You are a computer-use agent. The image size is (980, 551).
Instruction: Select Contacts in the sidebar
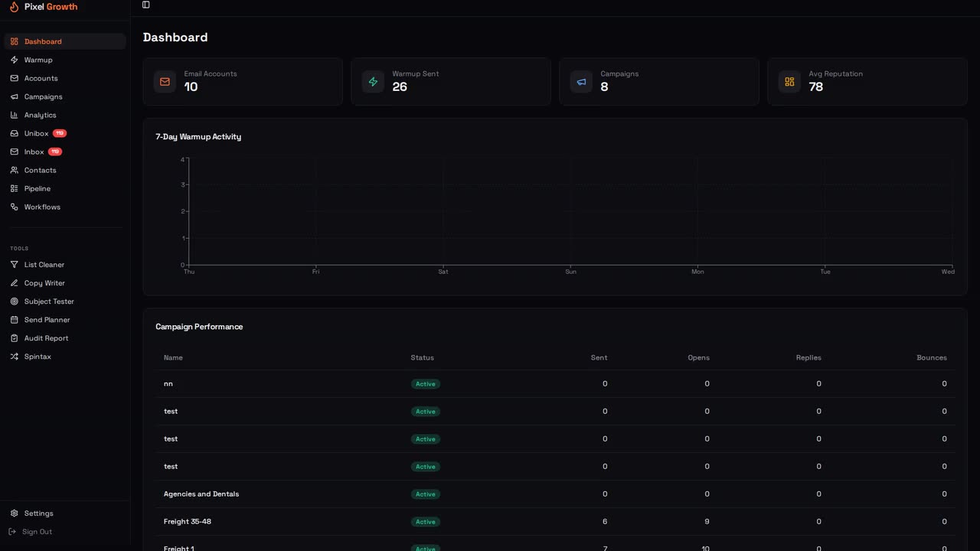click(65, 170)
